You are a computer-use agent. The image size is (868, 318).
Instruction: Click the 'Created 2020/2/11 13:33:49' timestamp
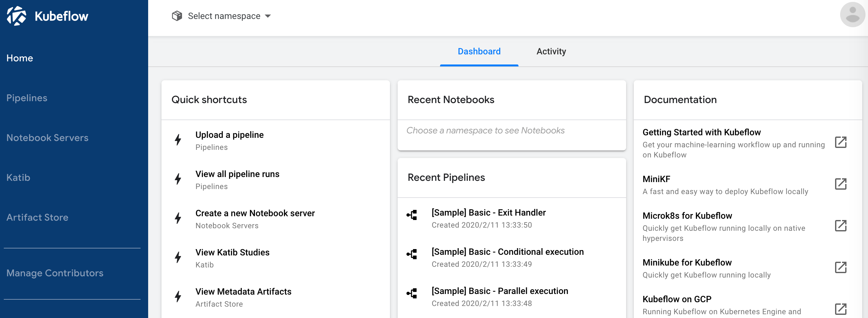pyautogui.click(x=481, y=264)
